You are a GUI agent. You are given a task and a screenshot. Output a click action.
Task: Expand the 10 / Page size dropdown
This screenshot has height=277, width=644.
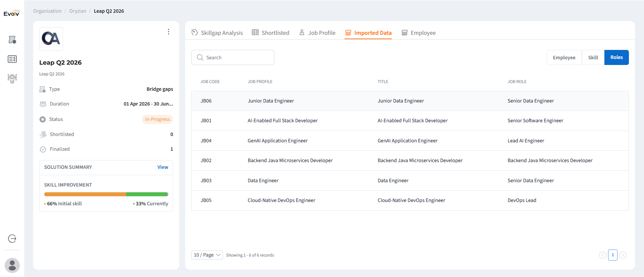(207, 255)
